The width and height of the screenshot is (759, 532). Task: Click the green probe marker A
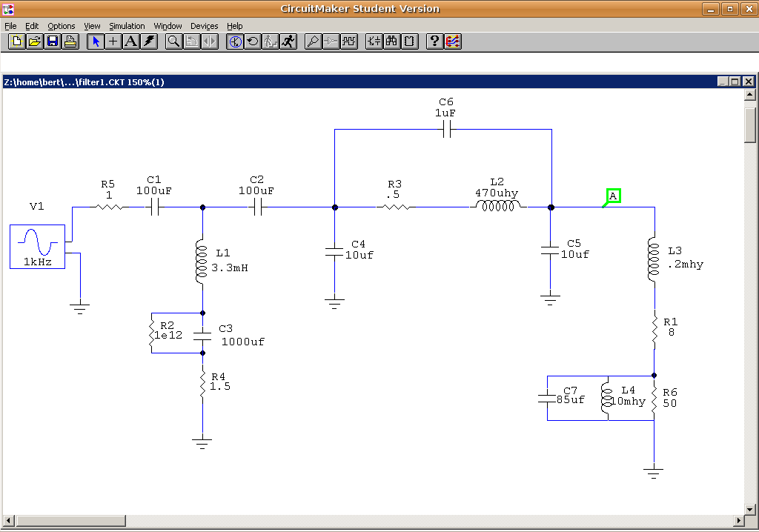614,196
